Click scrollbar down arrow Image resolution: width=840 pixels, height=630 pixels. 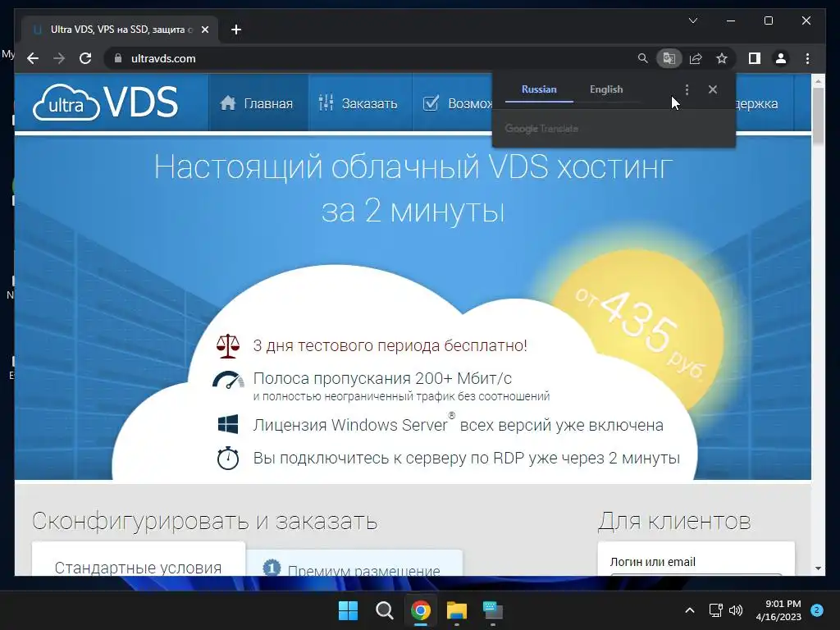pyautogui.click(x=818, y=568)
